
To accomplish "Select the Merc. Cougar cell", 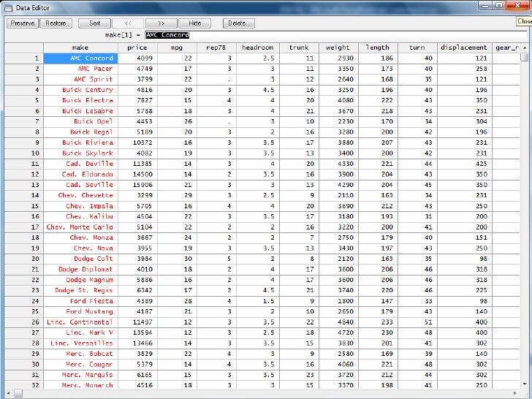I will (x=80, y=364).
